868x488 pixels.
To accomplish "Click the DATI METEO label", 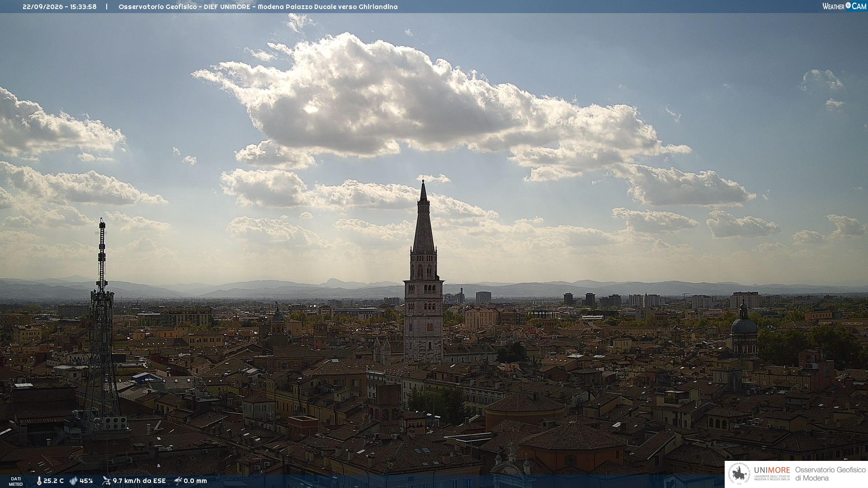I will coord(16,481).
